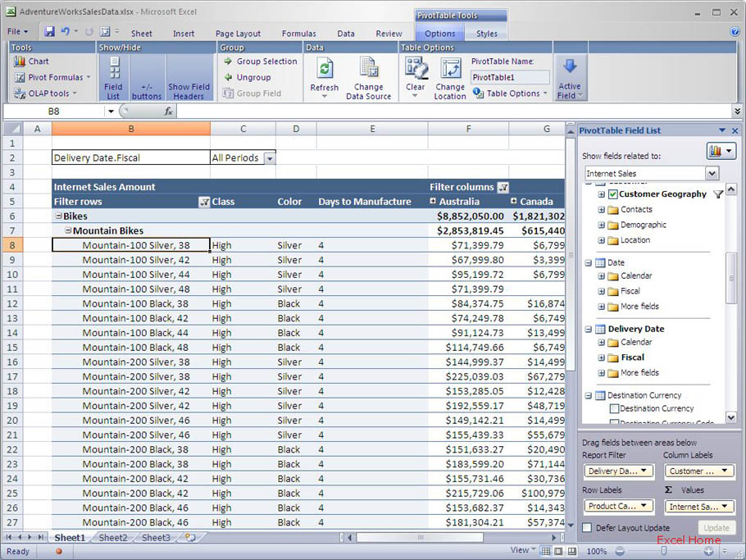
Task: Toggle Defer Layout Update checkbox
Action: pos(588,528)
